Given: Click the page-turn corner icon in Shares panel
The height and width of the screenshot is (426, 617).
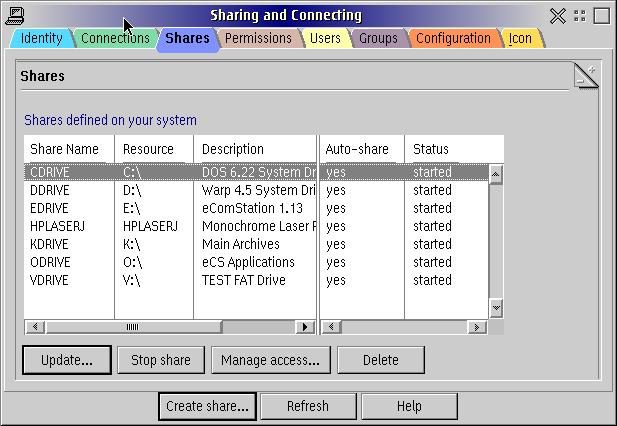Looking at the screenshot, I should [586, 76].
